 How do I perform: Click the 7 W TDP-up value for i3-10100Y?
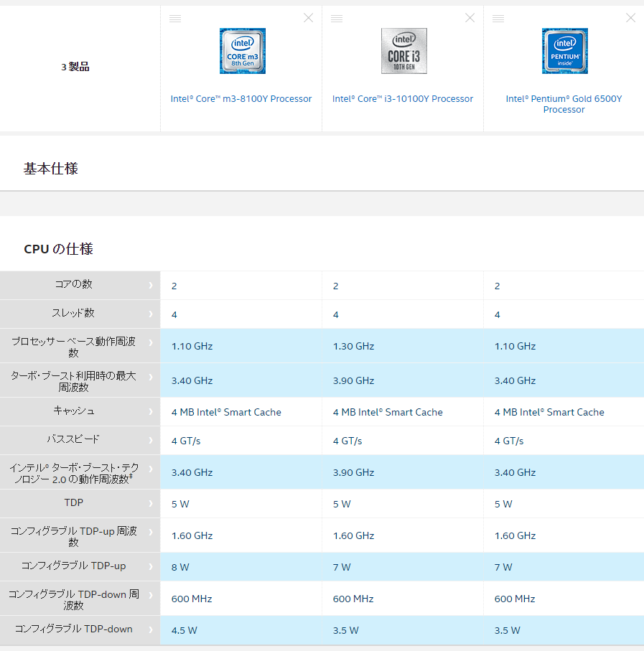point(342,567)
